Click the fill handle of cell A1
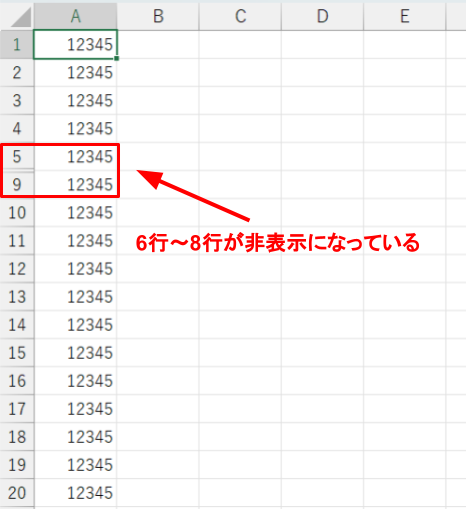This screenshot has height=509, width=466. [x=116, y=59]
